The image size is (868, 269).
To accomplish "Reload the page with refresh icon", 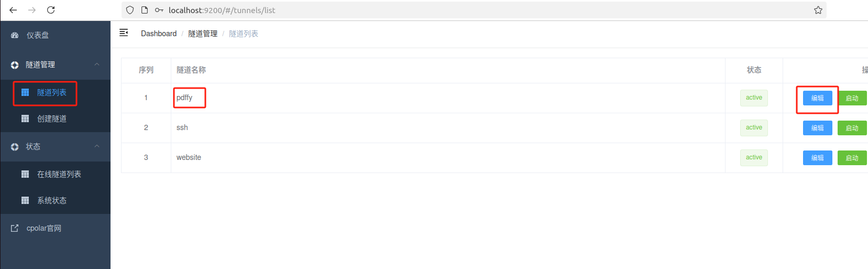I will (x=51, y=10).
